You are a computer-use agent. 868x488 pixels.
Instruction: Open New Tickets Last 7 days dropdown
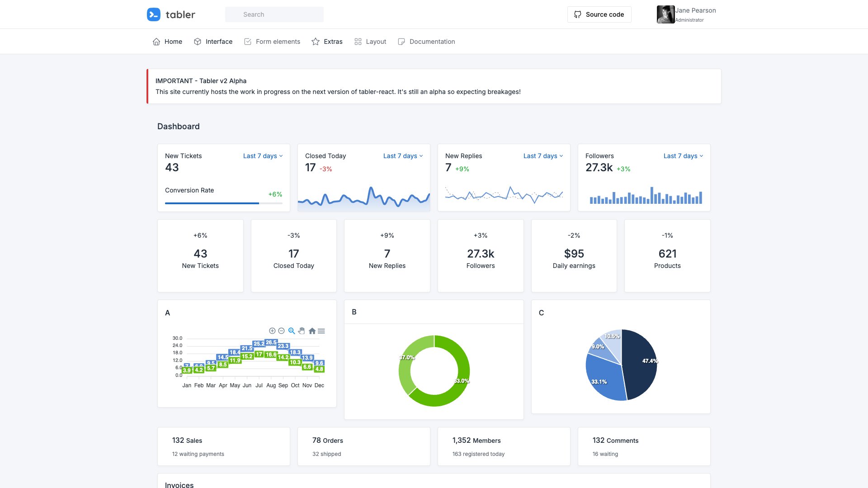pyautogui.click(x=263, y=156)
